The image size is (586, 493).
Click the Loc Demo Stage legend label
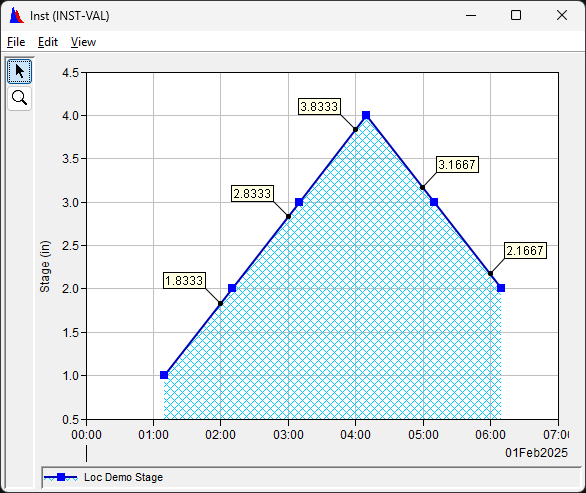pyautogui.click(x=123, y=477)
